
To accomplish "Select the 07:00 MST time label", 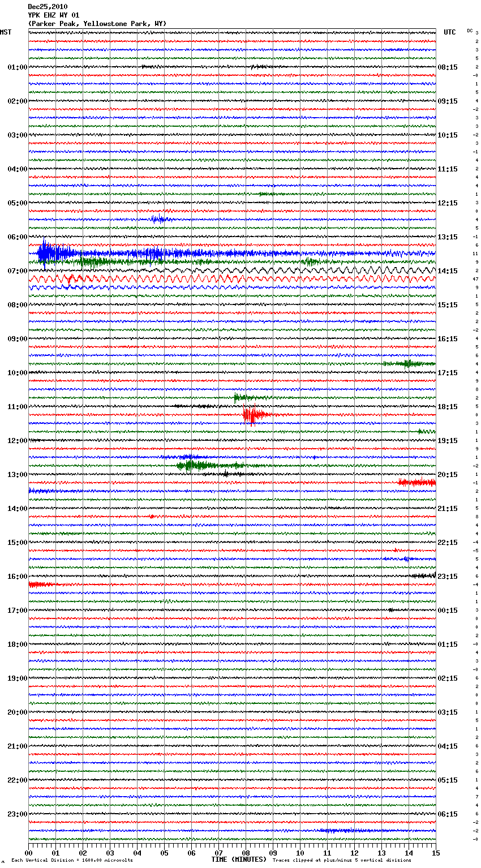I will click(x=17, y=271).
